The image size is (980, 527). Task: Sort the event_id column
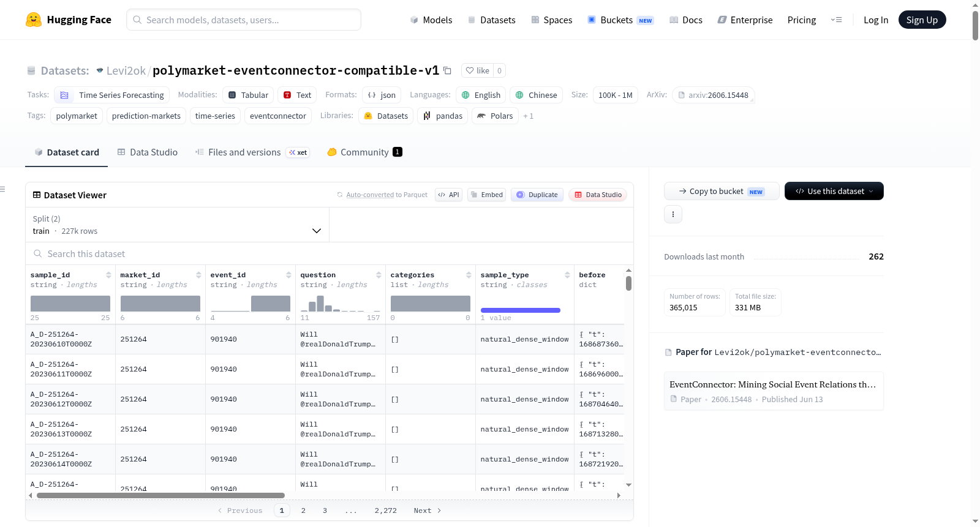coord(288,275)
